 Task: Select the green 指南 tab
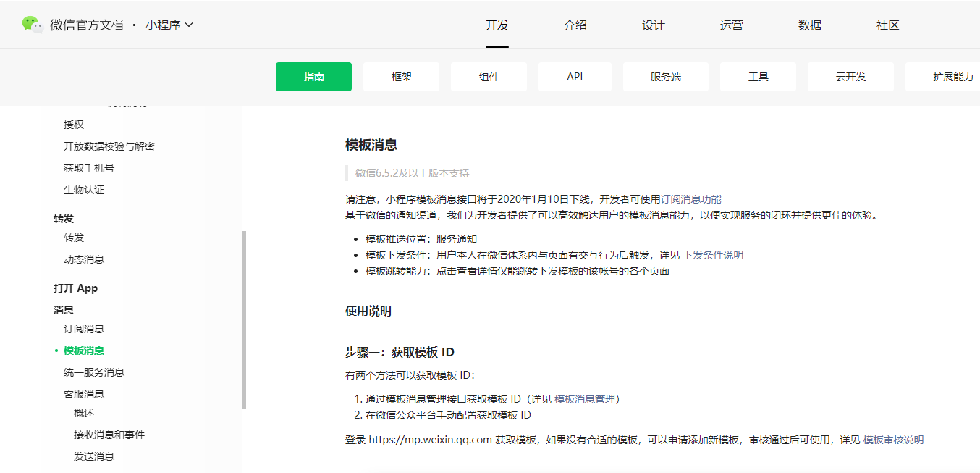click(x=313, y=76)
